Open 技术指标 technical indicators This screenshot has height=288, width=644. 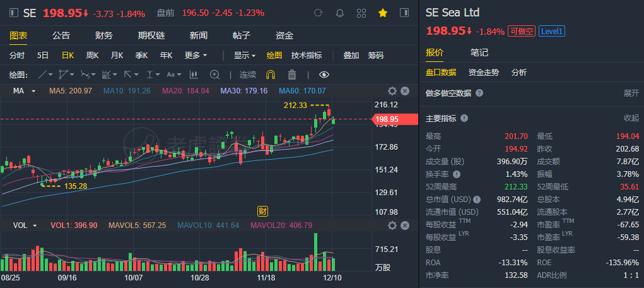[x=307, y=55]
